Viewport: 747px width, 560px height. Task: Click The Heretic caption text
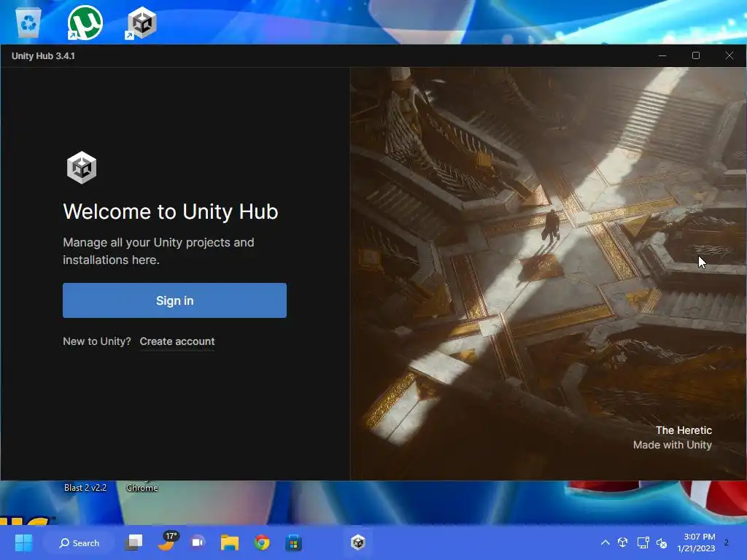coord(684,430)
